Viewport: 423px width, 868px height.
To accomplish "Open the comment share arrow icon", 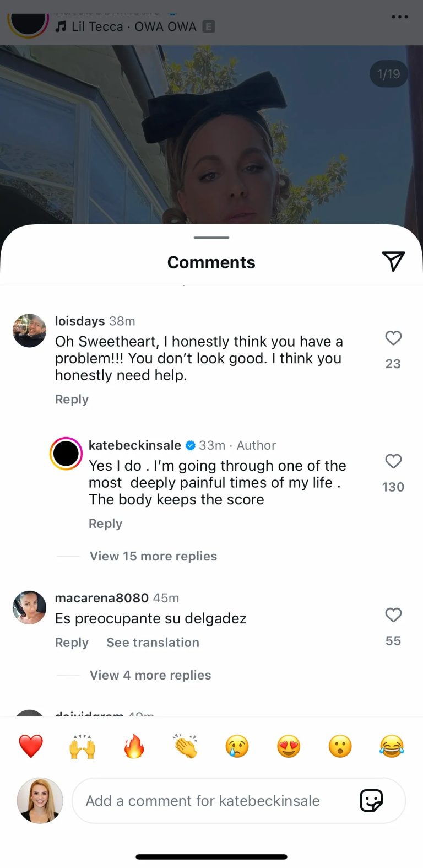I will [x=393, y=262].
